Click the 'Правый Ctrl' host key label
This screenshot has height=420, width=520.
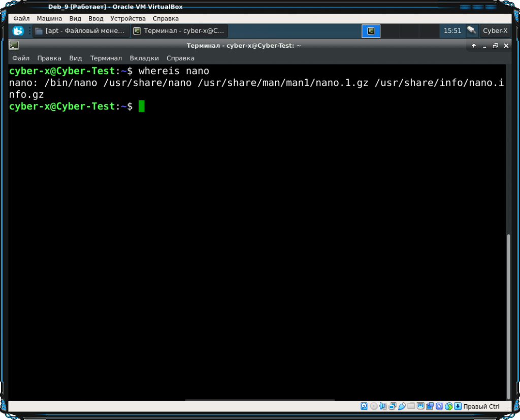point(481,406)
